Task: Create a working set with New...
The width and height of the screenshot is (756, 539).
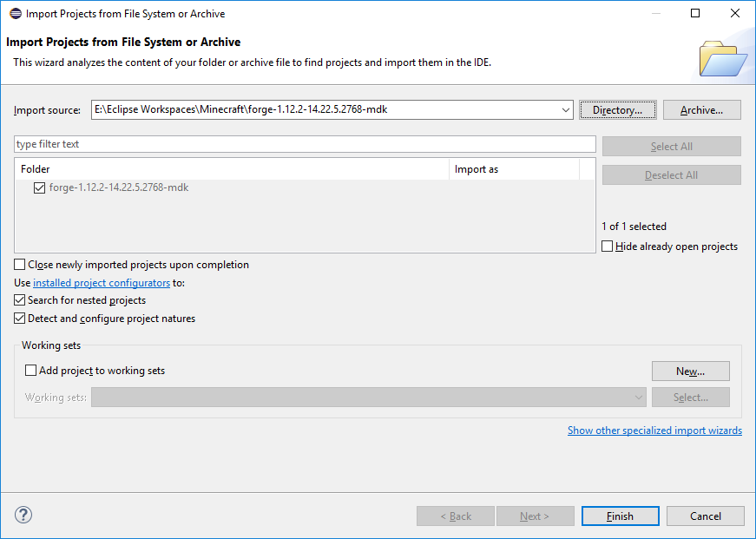Action: (x=690, y=371)
